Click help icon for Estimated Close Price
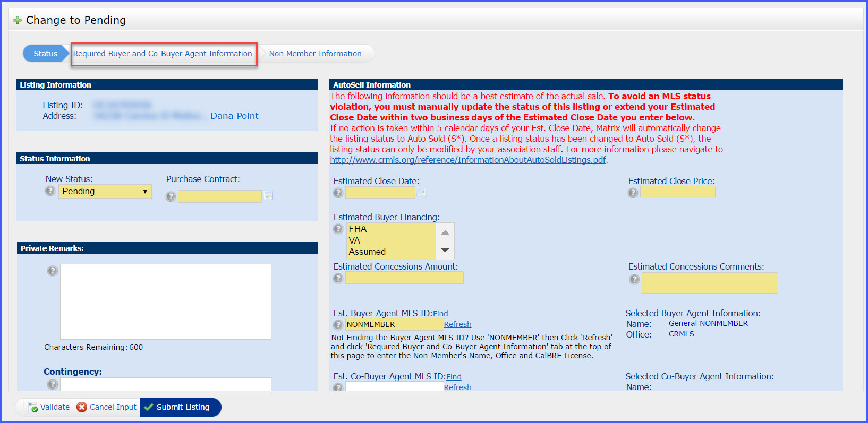Image resolution: width=868 pixels, height=423 pixels. [x=633, y=193]
